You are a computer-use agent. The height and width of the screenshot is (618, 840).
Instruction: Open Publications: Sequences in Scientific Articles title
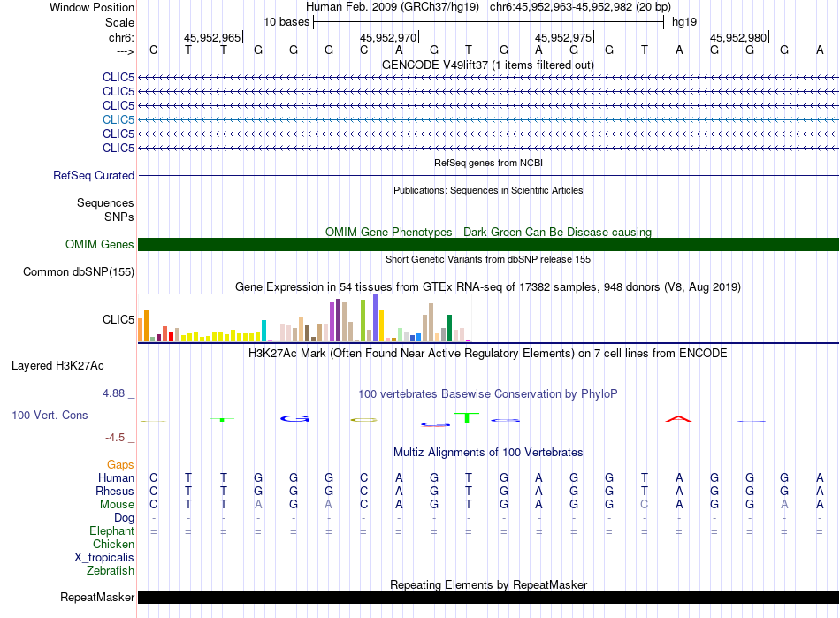(488, 190)
